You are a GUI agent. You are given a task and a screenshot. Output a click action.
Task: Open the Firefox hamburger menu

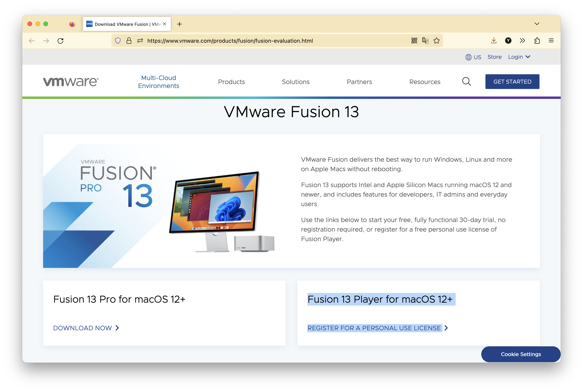(x=551, y=41)
